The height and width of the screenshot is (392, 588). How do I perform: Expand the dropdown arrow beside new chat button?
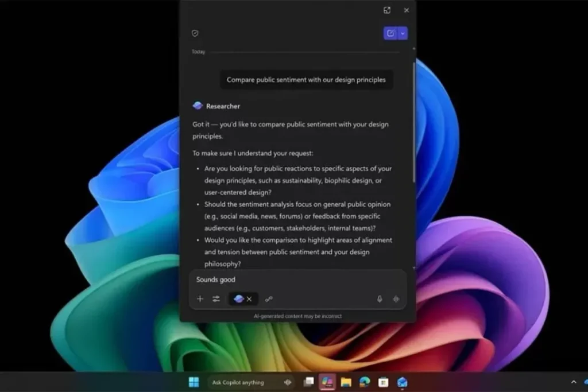(403, 33)
